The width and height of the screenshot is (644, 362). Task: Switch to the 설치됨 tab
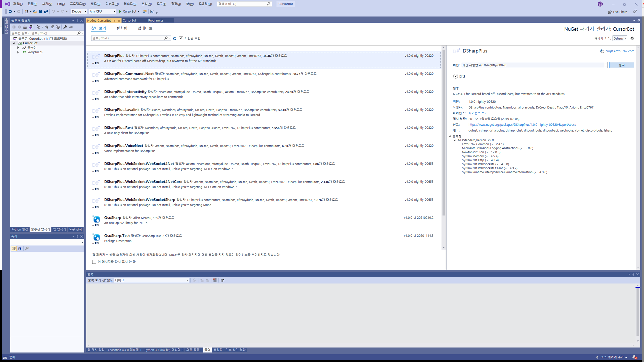[122, 28]
